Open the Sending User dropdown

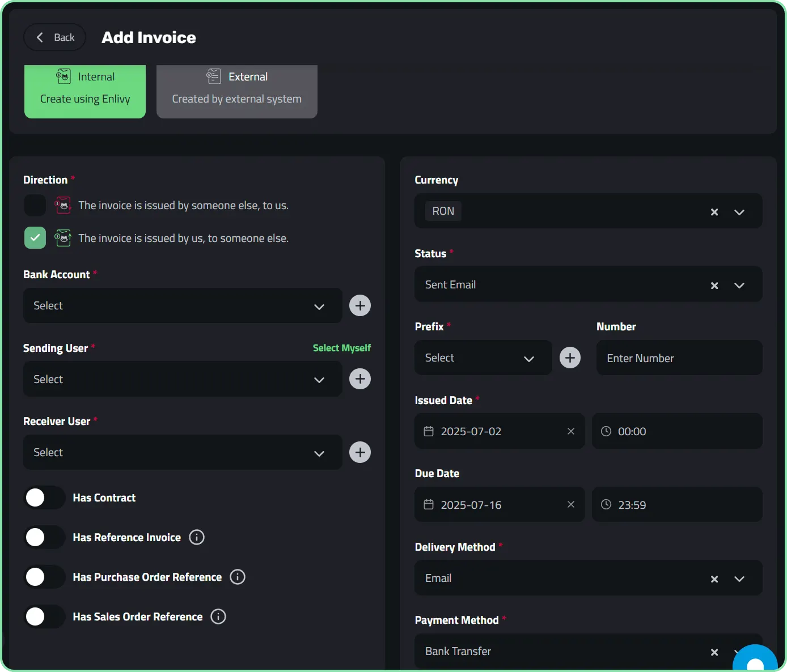183,379
